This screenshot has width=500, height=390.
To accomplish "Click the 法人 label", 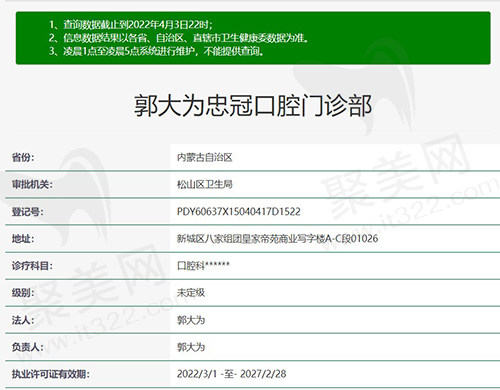I will click(23, 320).
